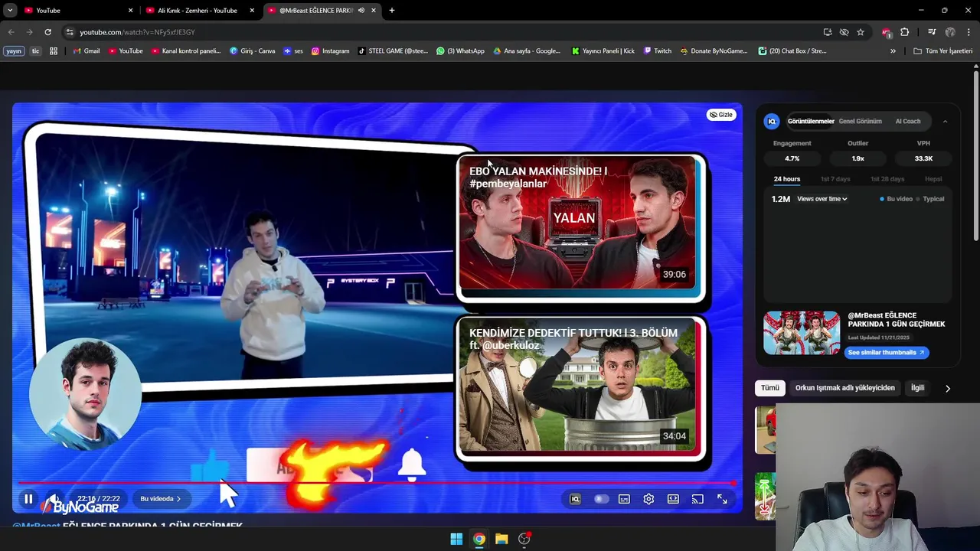Click the Engagement value 4.7%

pos(792,158)
